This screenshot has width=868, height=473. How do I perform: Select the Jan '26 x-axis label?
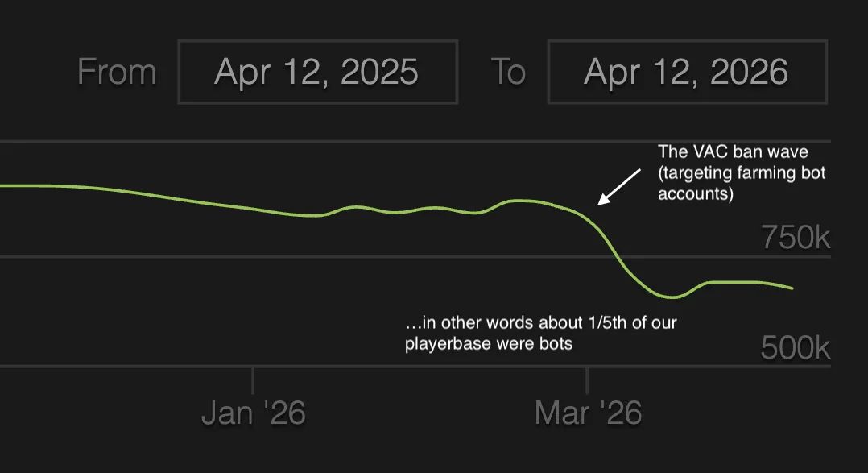[254, 413]
